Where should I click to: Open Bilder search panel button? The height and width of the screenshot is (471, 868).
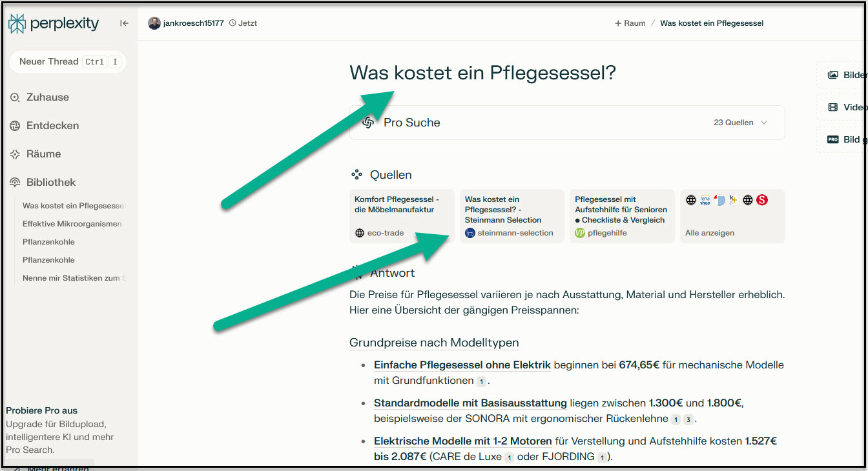click(x=842, y=75)
